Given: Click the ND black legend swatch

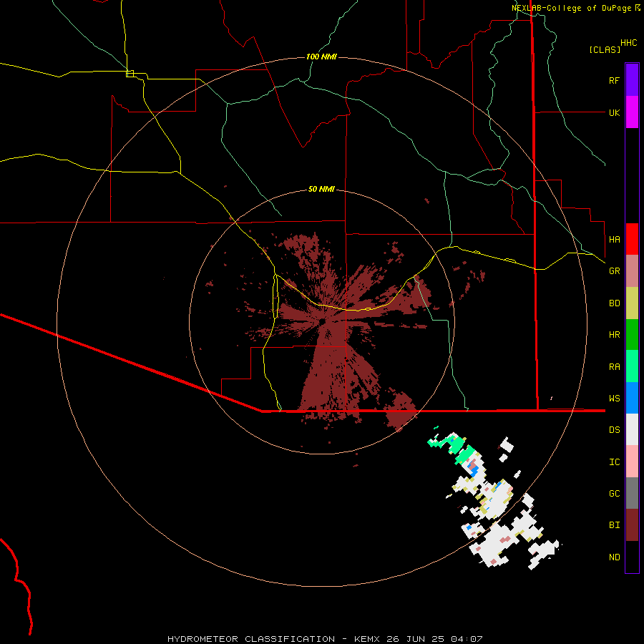Looking at the screenshot, I should pyautogui.click(x=632, y=557).
